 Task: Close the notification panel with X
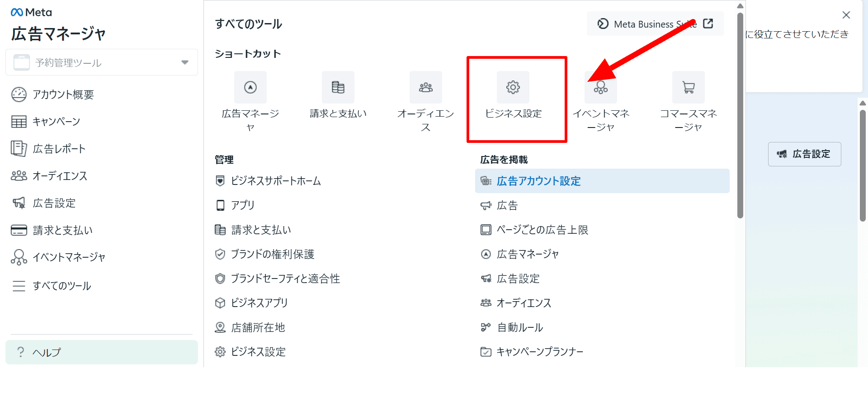click(846, 15)
